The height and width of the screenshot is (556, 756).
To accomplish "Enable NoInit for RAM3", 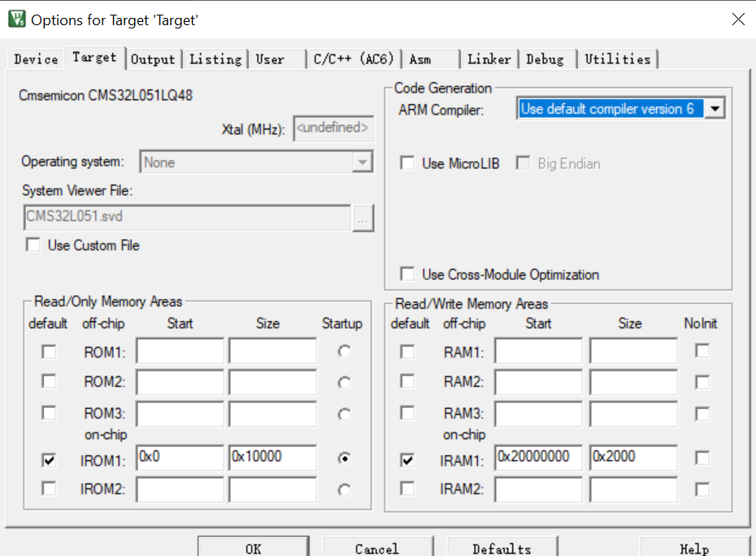I will tap(702, 414).
